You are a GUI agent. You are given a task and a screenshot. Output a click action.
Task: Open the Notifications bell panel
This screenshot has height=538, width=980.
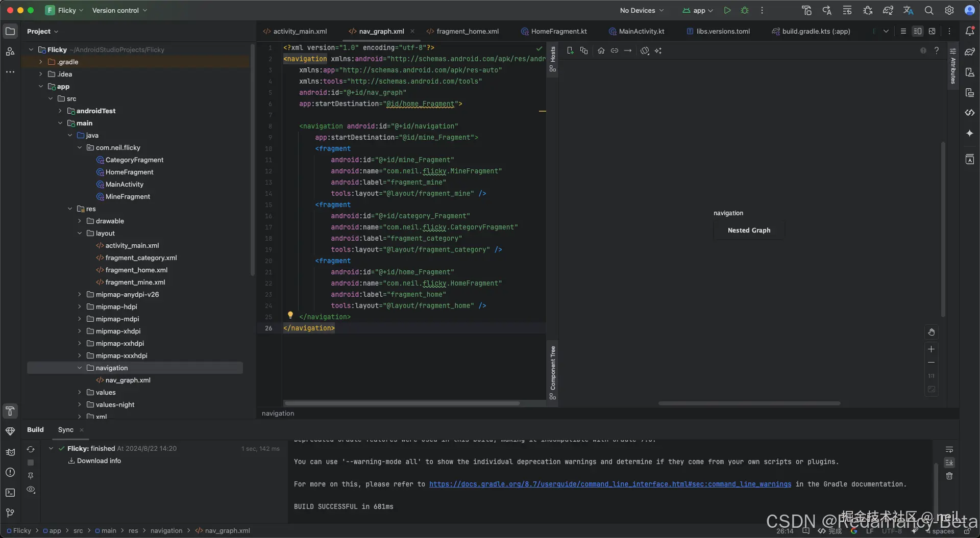[970, 31]
